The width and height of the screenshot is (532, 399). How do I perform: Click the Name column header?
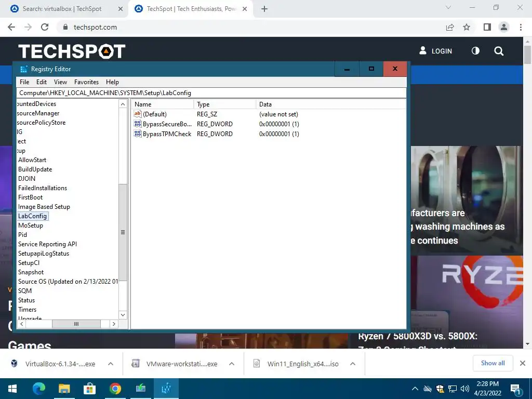tap(163, 104)
